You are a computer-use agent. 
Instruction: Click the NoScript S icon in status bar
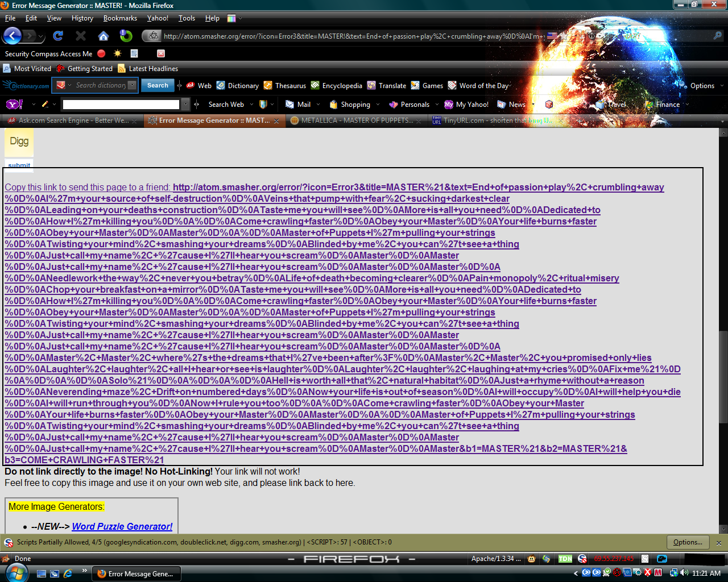[582, 559]
